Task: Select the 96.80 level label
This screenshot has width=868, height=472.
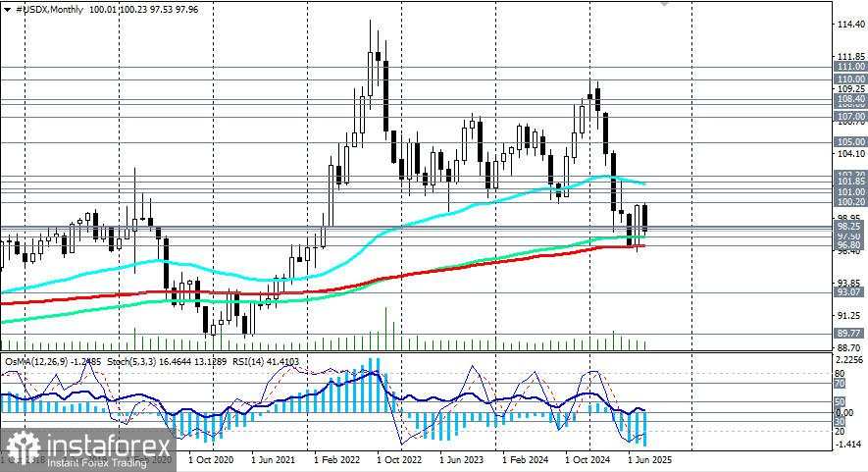Action: click(x=850, y=245)
